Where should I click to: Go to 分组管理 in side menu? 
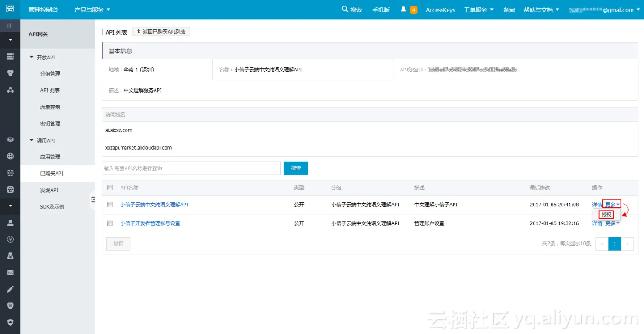pos(50,74)
